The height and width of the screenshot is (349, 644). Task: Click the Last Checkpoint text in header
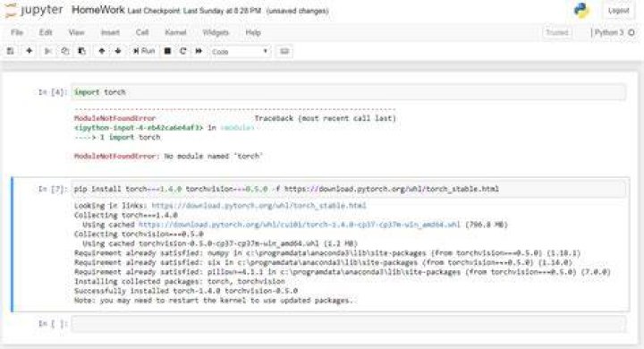194,11
